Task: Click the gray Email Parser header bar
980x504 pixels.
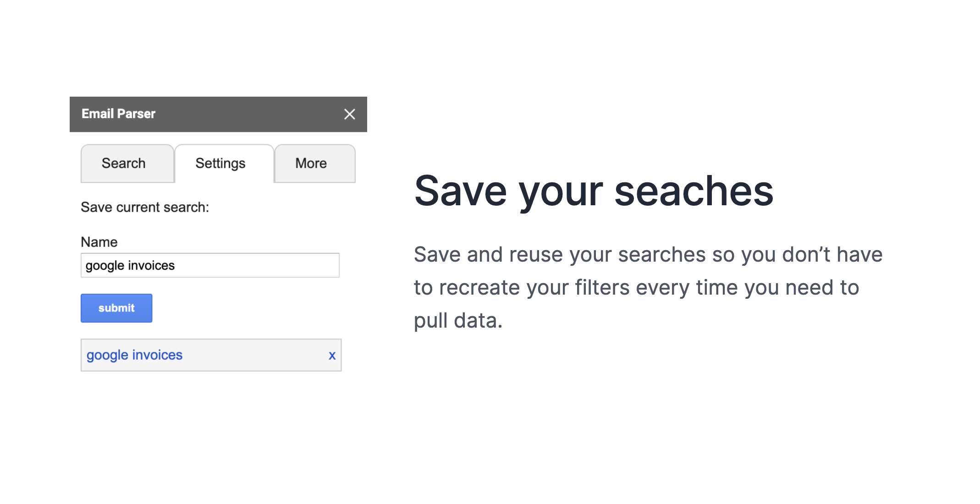Action: pyautogui.click(x=218, y=114)
